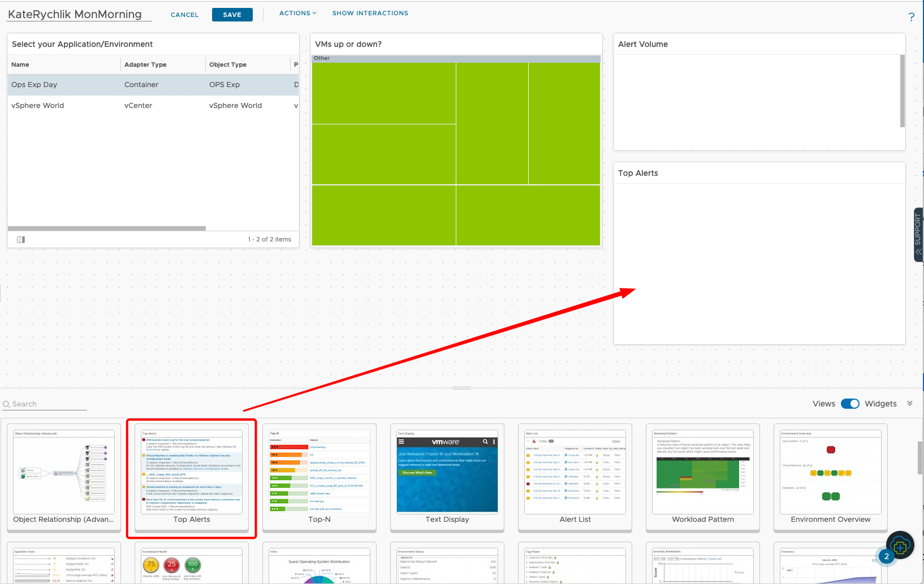Select the Top Alerts widget
The image size is (924, 584).
pyautogui.click(x=191, y=478)
